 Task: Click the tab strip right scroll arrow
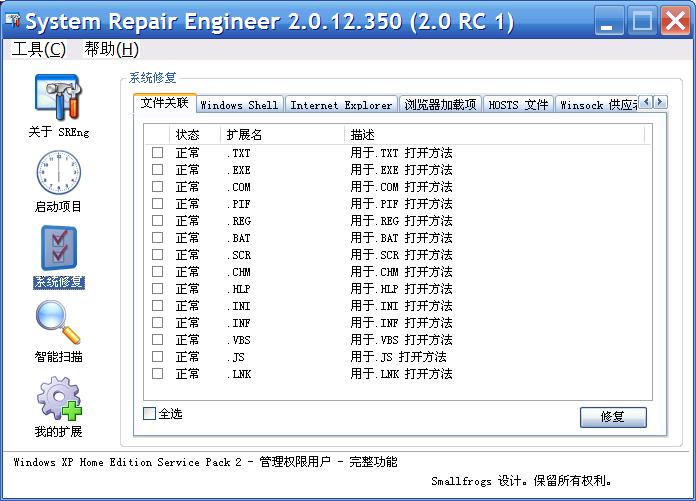point(660,102)
